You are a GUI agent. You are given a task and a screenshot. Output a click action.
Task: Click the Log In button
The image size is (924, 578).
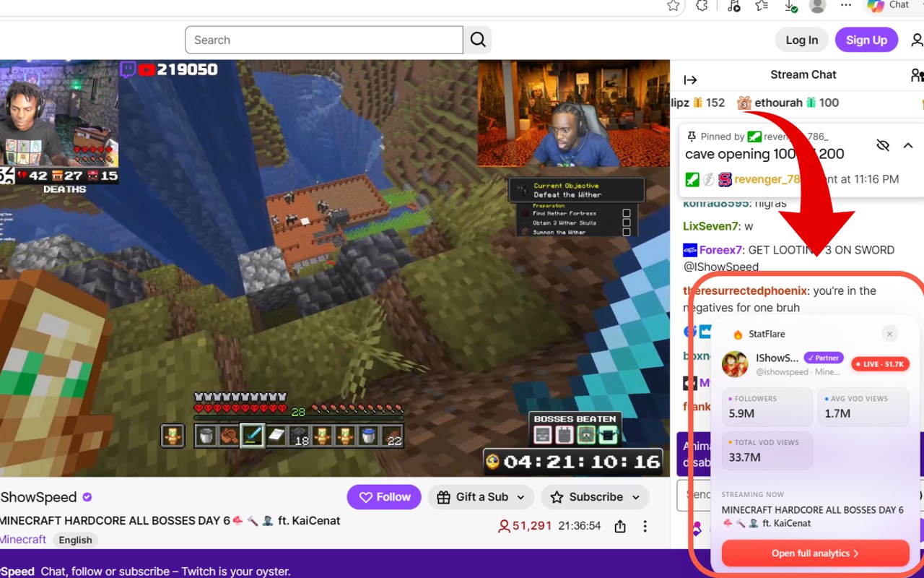tap(802, 40)
